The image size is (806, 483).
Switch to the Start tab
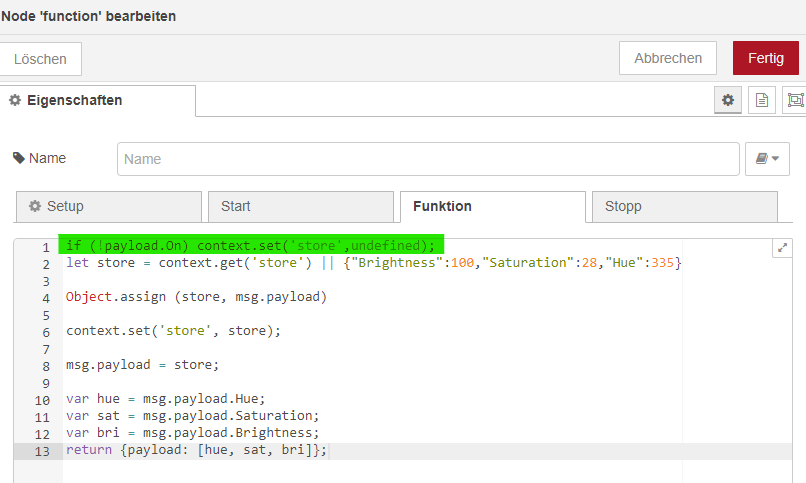tap(301, 207)
